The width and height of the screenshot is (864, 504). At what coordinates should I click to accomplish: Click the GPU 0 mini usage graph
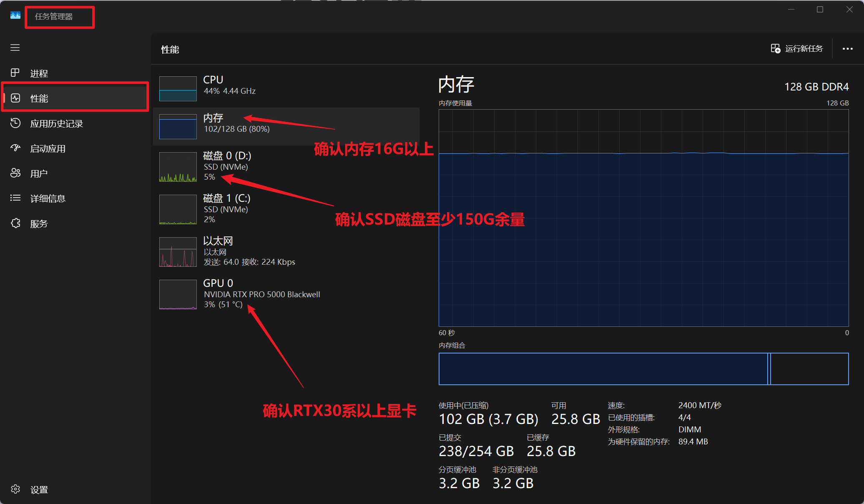click(178, 294)
